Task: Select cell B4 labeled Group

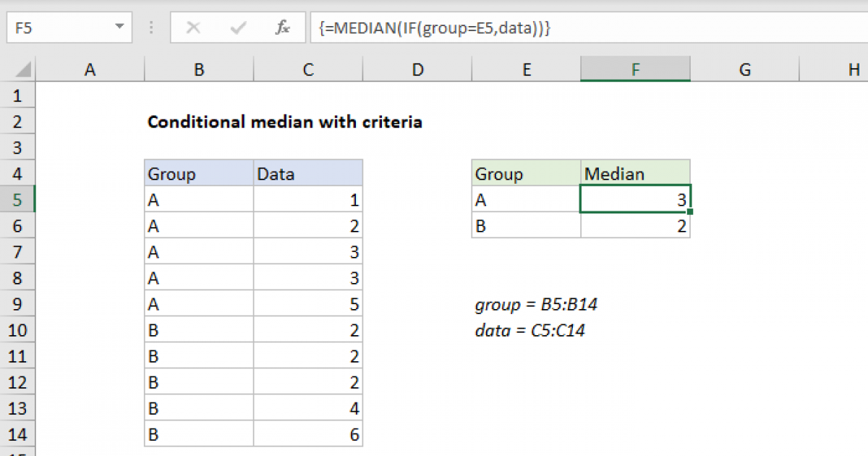Action: coord(199,173)
